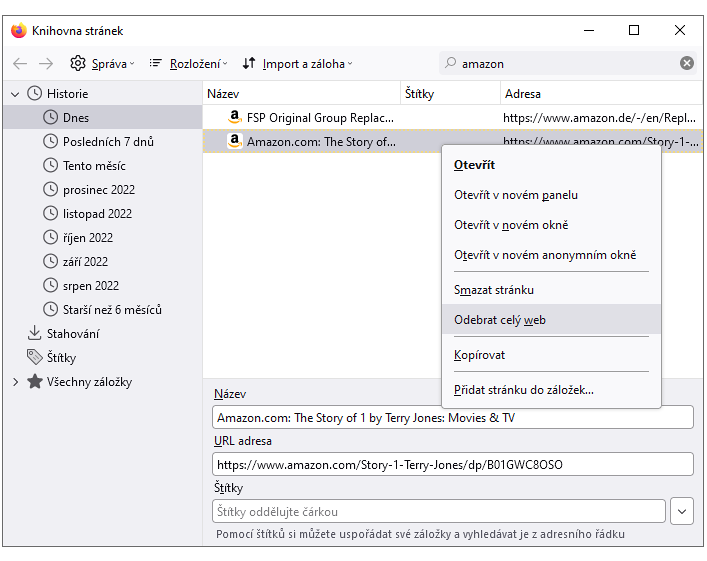707x561 pixels.
Task: Choose Otevřít in the context menu
Action: point(551,165)
